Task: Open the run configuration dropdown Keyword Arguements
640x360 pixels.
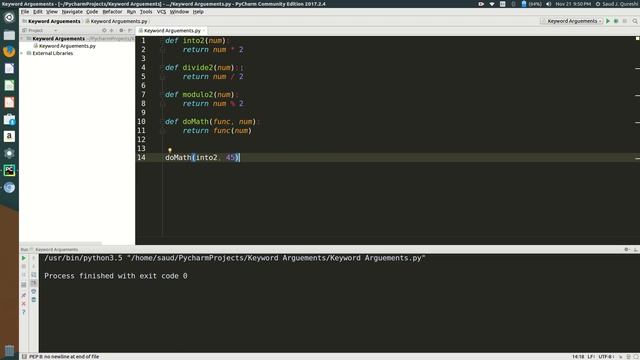Action: (x=571, y=21)
